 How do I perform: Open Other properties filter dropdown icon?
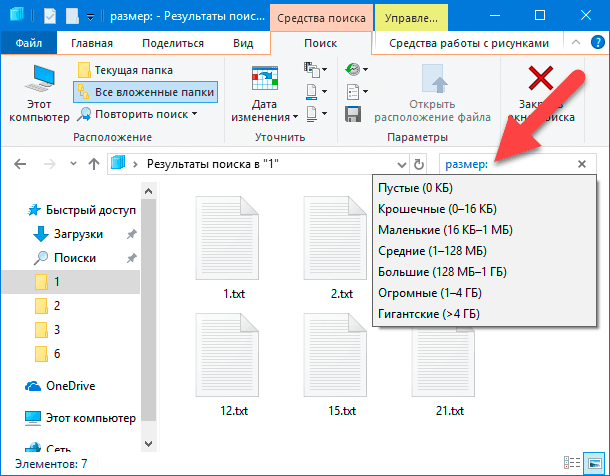[315, 114]
